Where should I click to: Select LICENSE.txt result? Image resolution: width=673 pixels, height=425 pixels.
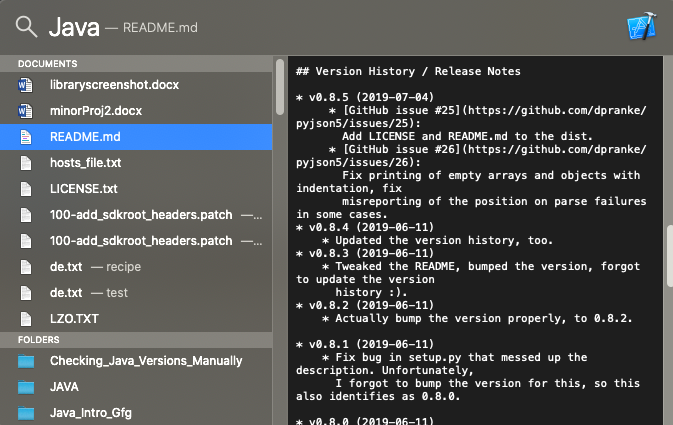click(136, 189)
